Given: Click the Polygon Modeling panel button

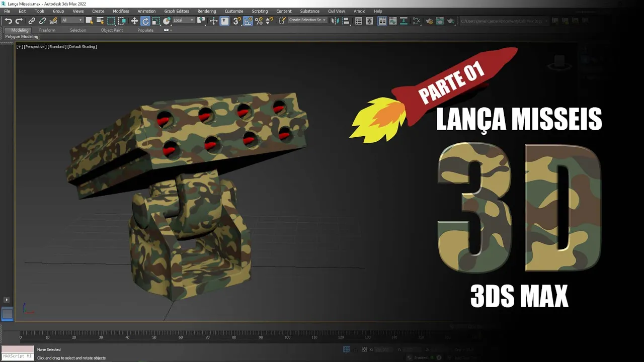Looking at the screenshot, I should (22, 37).
